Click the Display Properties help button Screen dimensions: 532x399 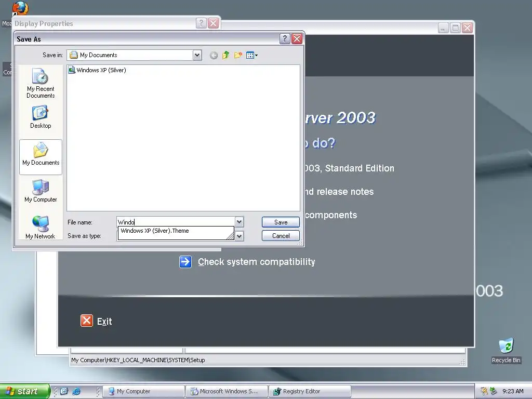[x=201, y=23]
